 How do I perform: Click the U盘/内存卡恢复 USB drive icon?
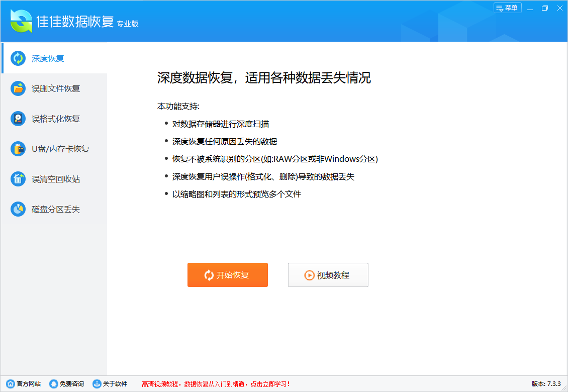point(18,149)
